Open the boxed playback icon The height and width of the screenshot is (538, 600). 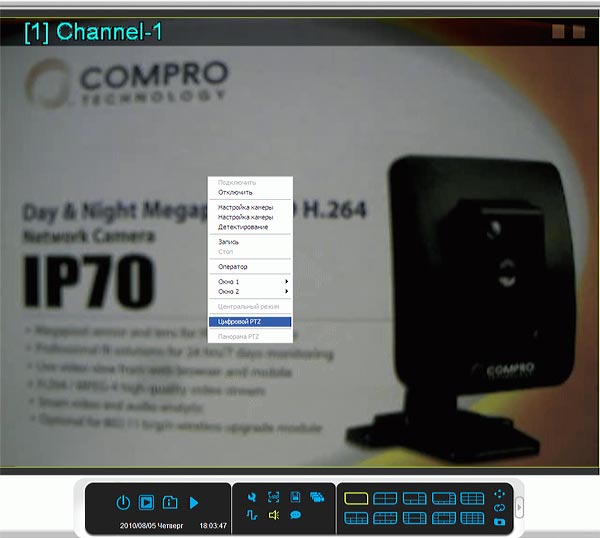[x=146, y=502]
